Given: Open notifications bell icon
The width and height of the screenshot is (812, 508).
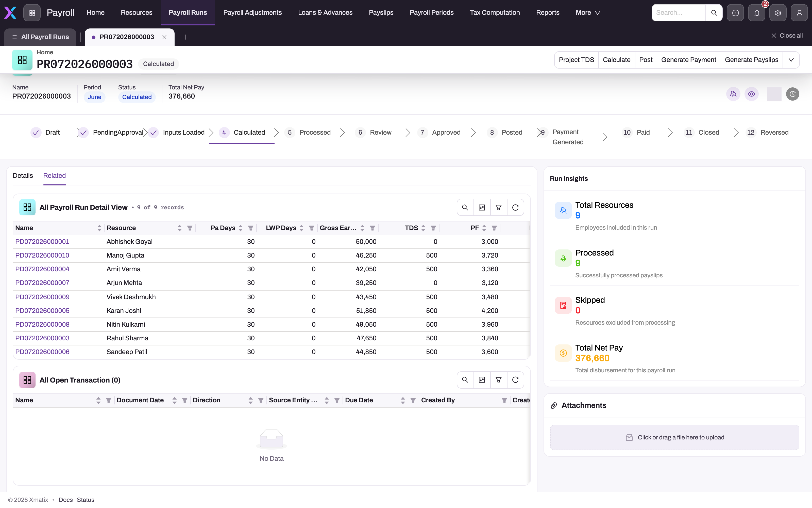Looking at the screenshot, I should click(x=757, y=13).
